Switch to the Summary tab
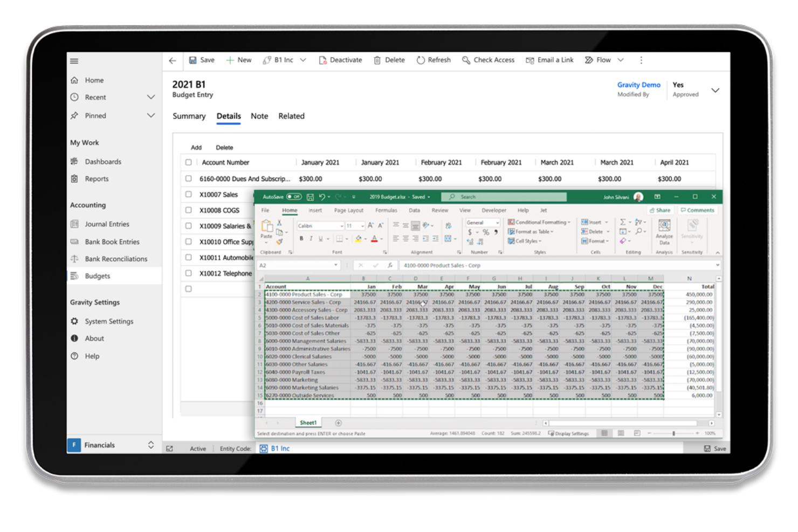 pyautogui.click(x=189, y=116)
